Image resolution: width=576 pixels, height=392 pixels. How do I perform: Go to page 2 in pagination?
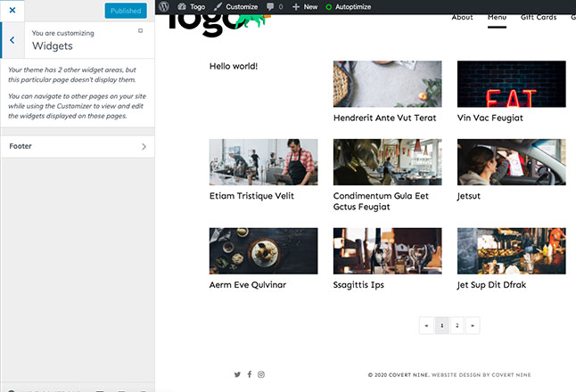pyautogui.click(x=457, y=325)
